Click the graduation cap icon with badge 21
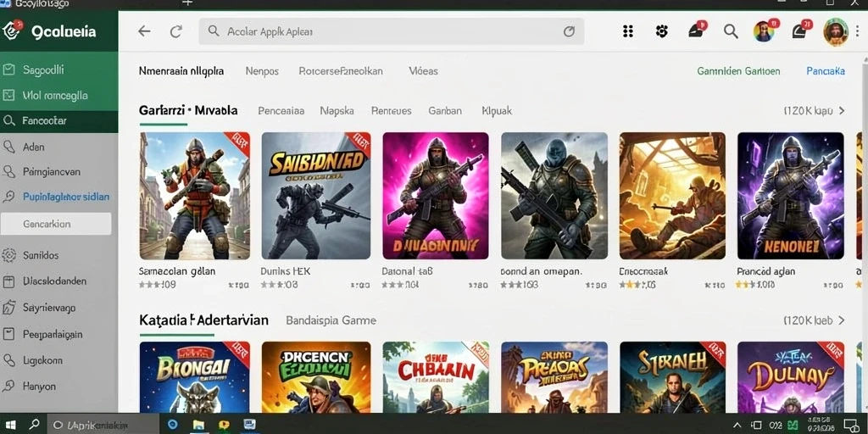 (x=799, y=31)
